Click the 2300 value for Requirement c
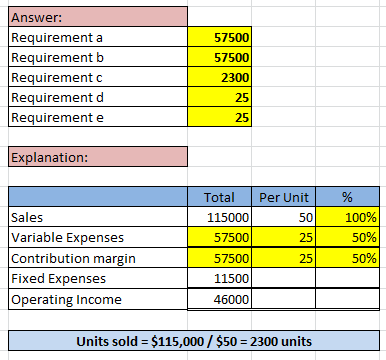The width and height of the screenshot is (386, 360). click(220, 77)
